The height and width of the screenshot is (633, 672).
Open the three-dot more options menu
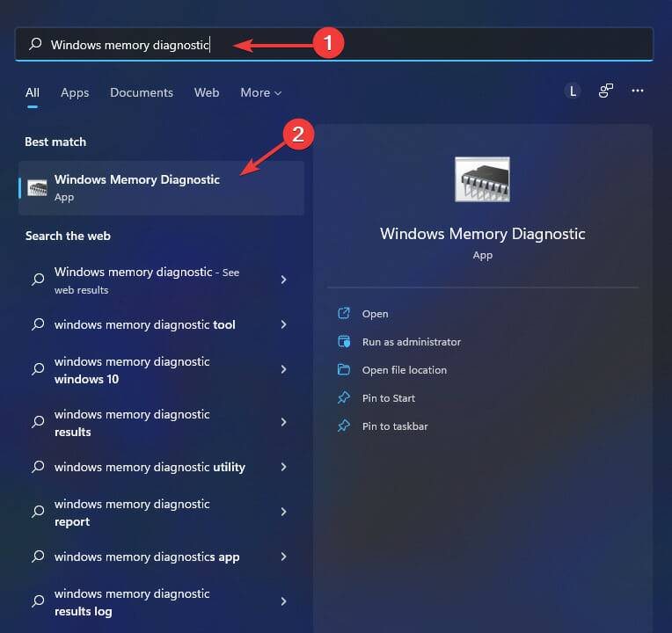(x=639, y=91)
